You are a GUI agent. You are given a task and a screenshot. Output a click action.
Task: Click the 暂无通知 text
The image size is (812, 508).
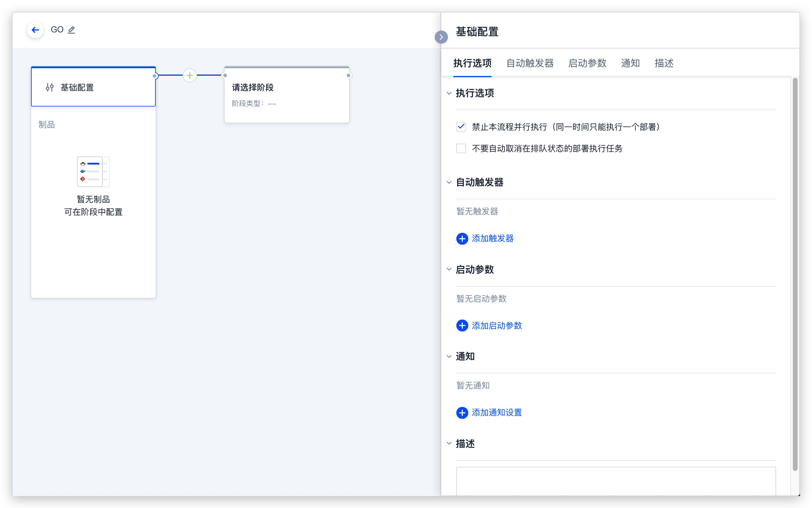473,385
